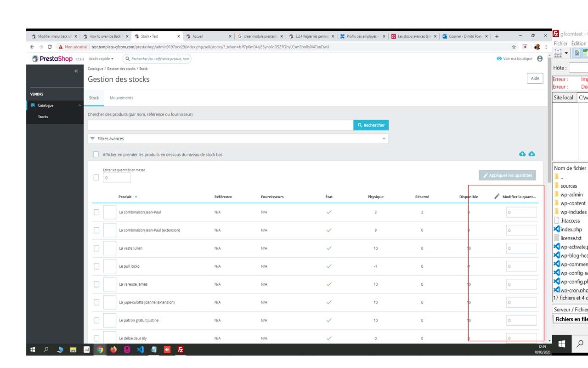Open FileZilla from the Windows taskbar

click(x=181, y=350)
